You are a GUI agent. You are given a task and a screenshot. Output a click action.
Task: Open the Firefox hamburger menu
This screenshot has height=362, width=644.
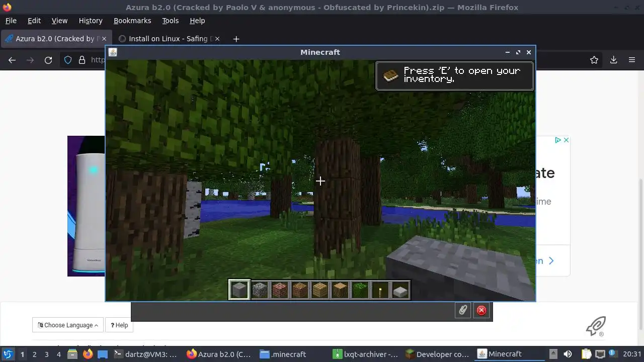click(632, 60)
